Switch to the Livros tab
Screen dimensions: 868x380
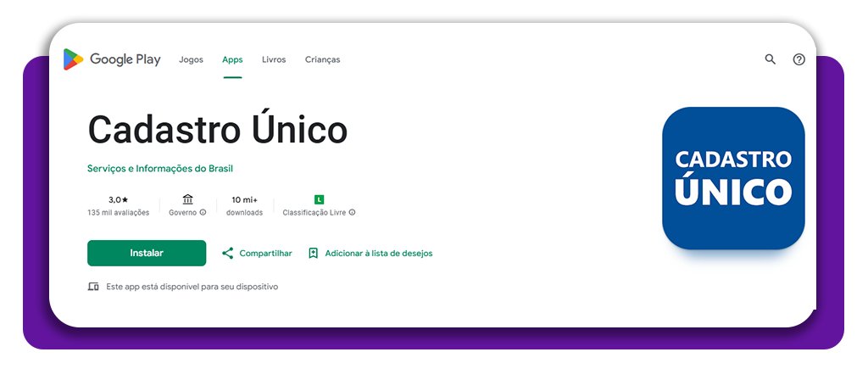[x=274, y=59]
